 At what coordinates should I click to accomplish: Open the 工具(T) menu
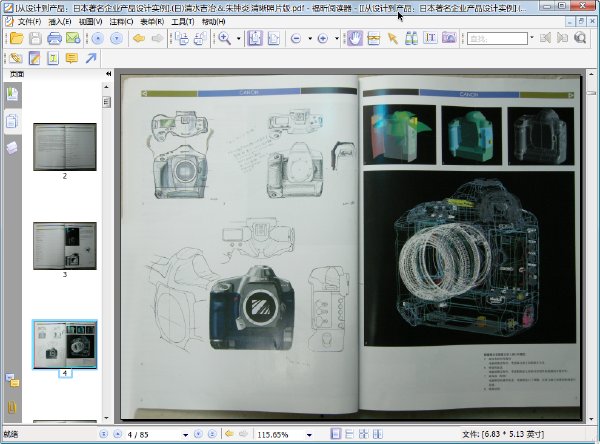(x=183, y=22)
